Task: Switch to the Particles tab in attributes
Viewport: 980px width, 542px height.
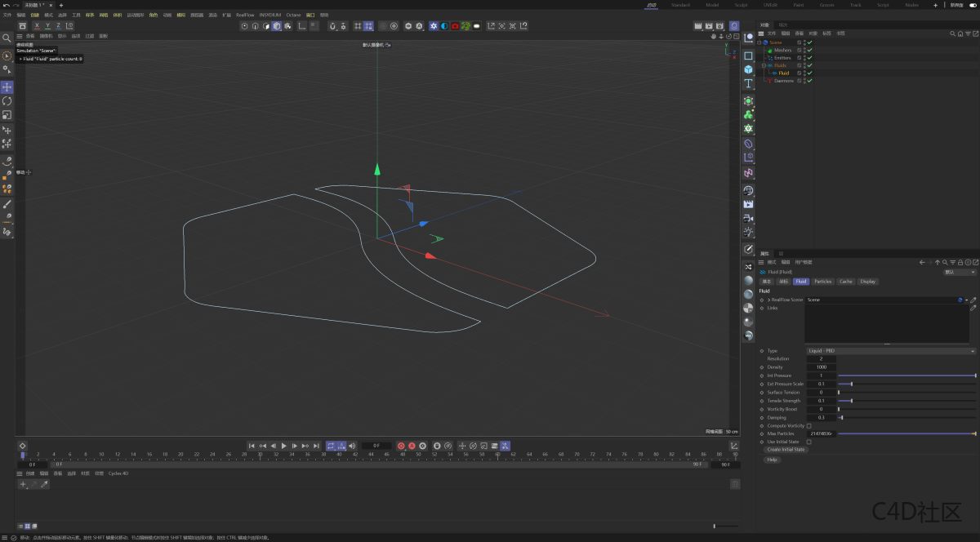Action: 822,282
